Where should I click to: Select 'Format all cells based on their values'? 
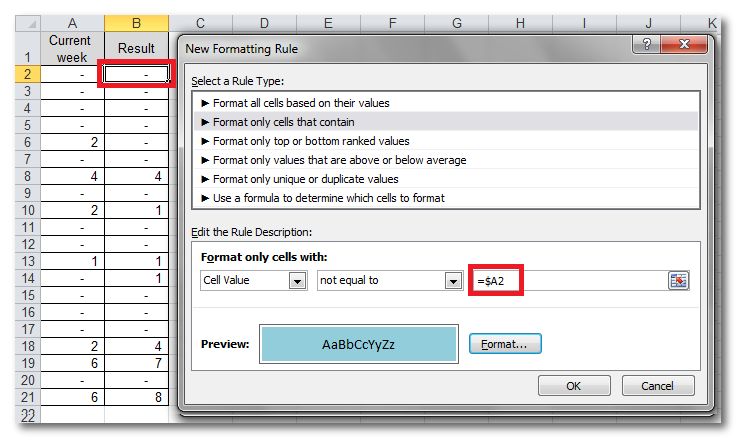[295, 102]
